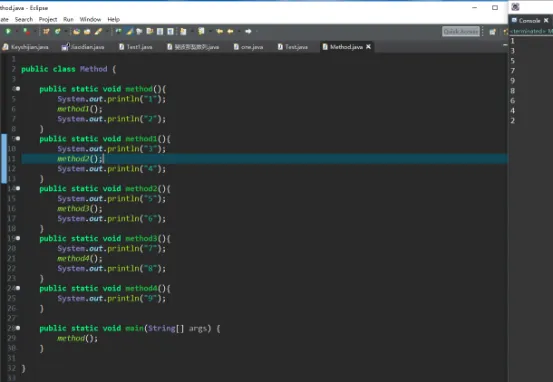Open the Project menu
553x382 pixels.
pyautogui.click(x=48, y=19)
